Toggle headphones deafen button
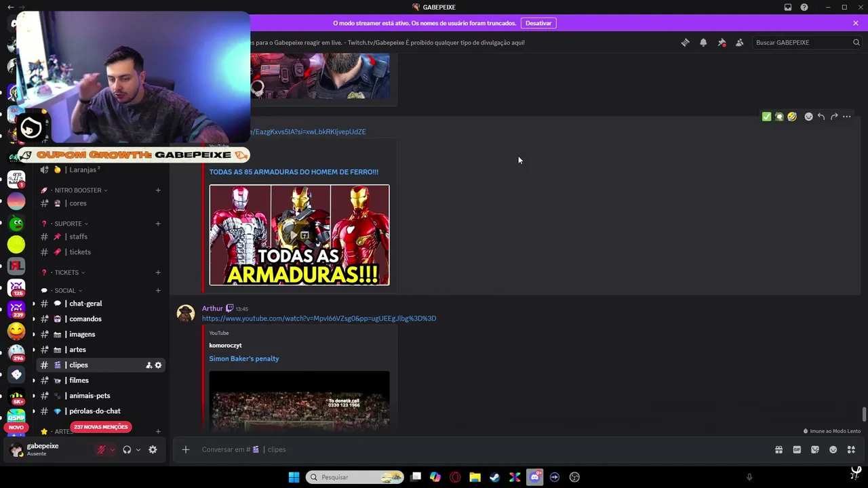Image resolution: width=868 pixels, height=488 pixels. pos(127,449)
